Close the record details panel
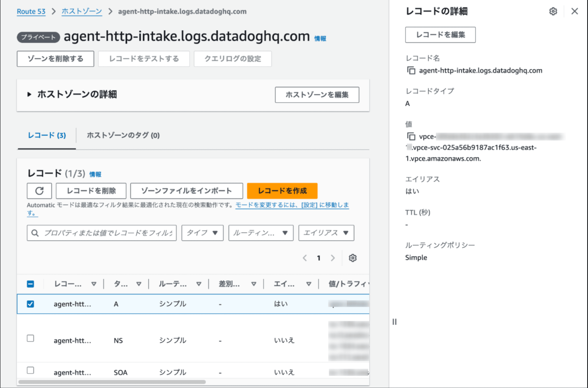This screenshot has height=388, width=588. pos(574,11)
